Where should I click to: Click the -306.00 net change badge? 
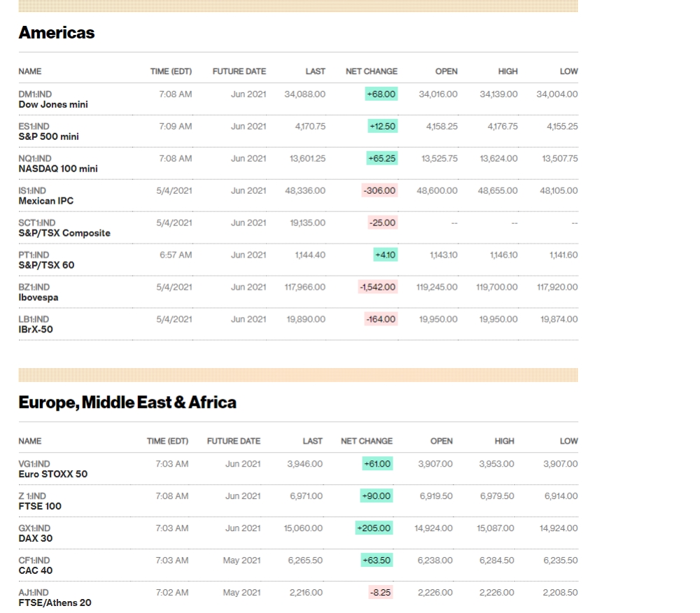379,190
